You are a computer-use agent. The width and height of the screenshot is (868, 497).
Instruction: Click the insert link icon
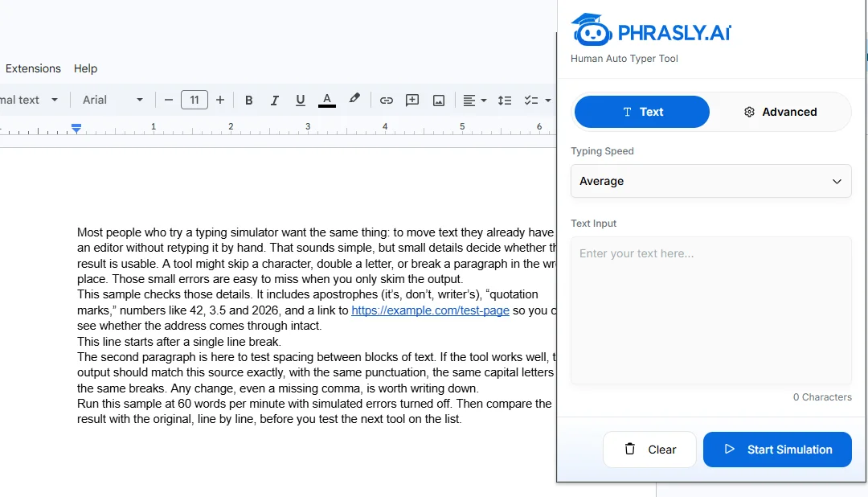386,101
